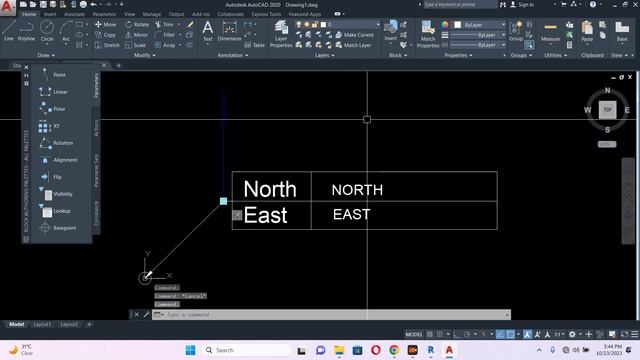This screenshot has height=360, width=640.
Task: Expand the Block panel dropdown
Action: coord(398,55)
